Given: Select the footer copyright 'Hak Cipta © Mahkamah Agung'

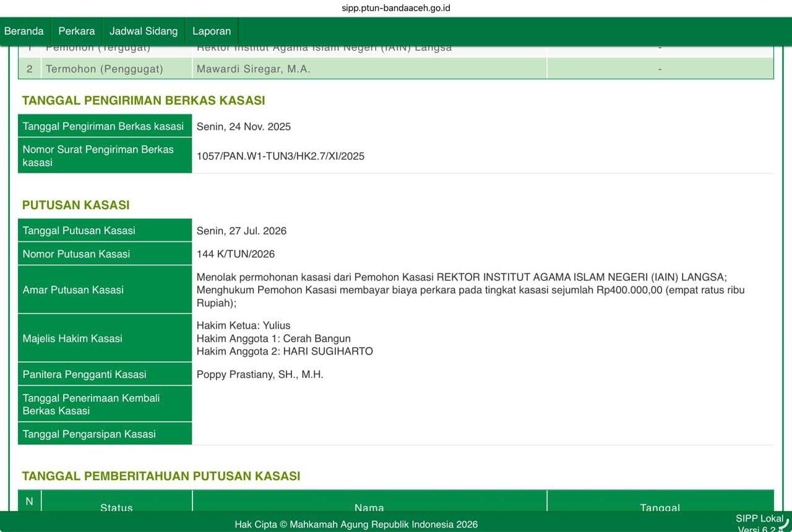Looking at the screenshot, I should pyautogui.click(x=356, y=524).
